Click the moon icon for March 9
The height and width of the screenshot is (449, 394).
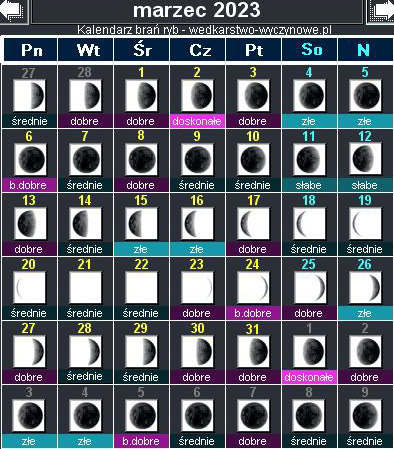(x=197, y=160)
